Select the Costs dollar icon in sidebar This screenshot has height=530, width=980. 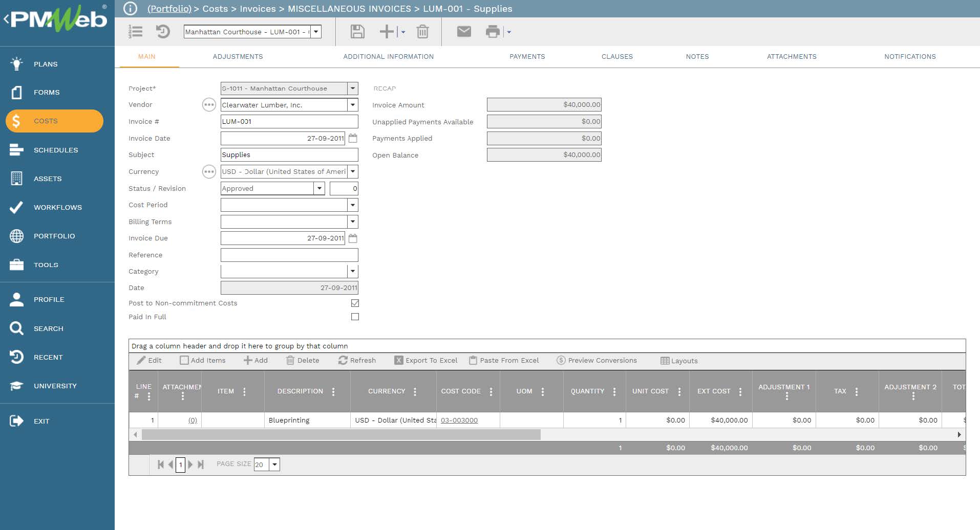pyautogui.click(x=16, y=121)
